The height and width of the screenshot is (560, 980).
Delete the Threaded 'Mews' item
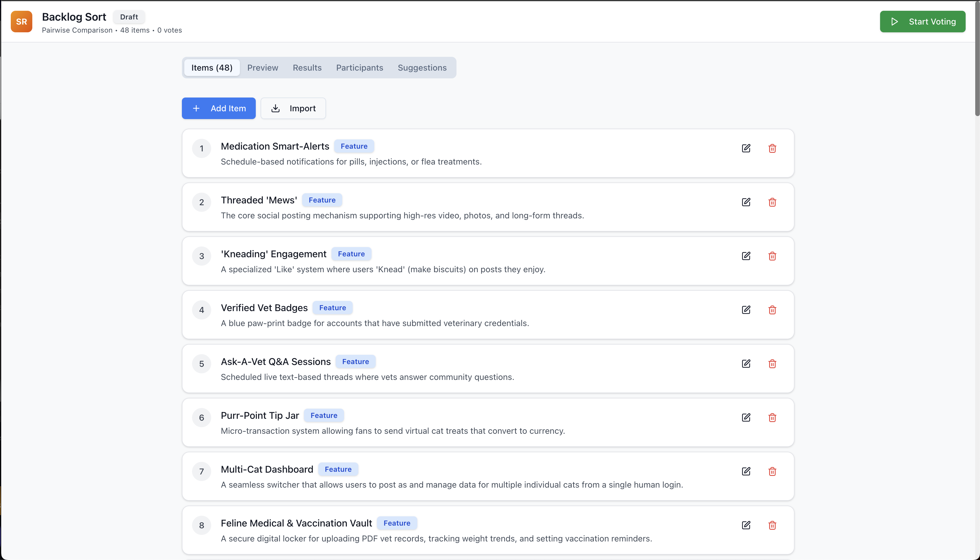point(772,202)
